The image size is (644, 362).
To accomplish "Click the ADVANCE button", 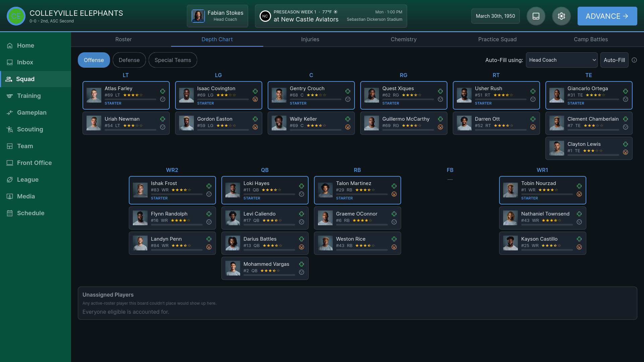I will click(x=607, y=16).
